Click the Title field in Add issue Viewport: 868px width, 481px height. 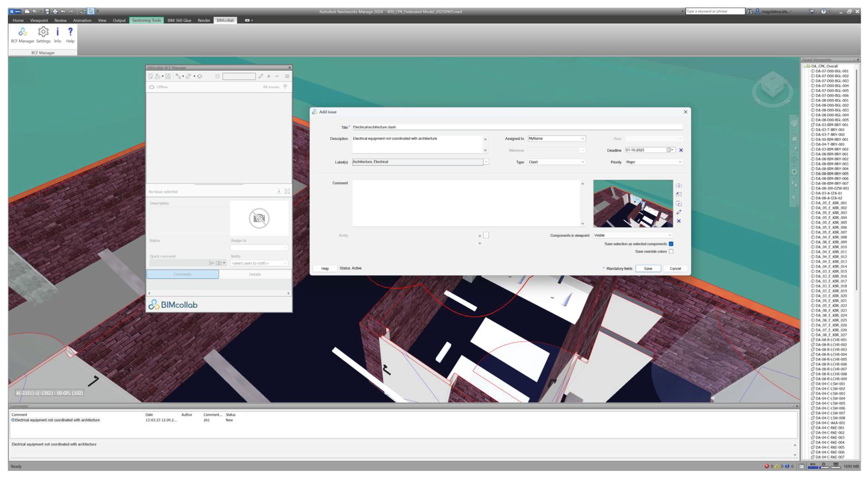coord(518,127)
